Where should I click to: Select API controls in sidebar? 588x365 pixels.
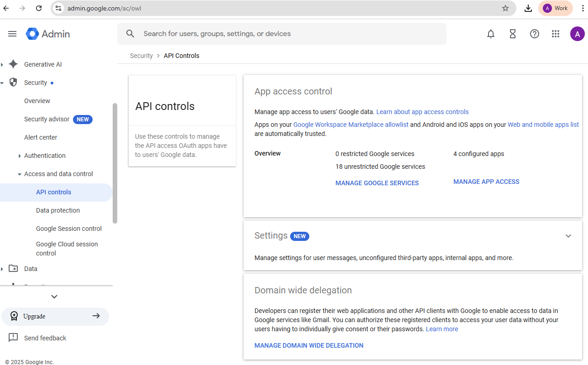(56, 192)
